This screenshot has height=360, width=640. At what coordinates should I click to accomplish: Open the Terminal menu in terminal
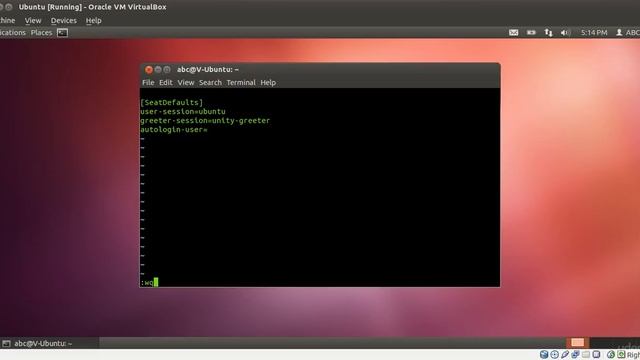tap(241, 82)
